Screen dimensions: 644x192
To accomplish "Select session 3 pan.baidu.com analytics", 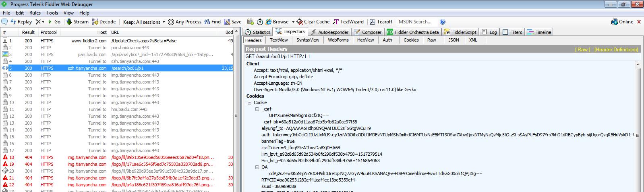I will pos(117,54).
